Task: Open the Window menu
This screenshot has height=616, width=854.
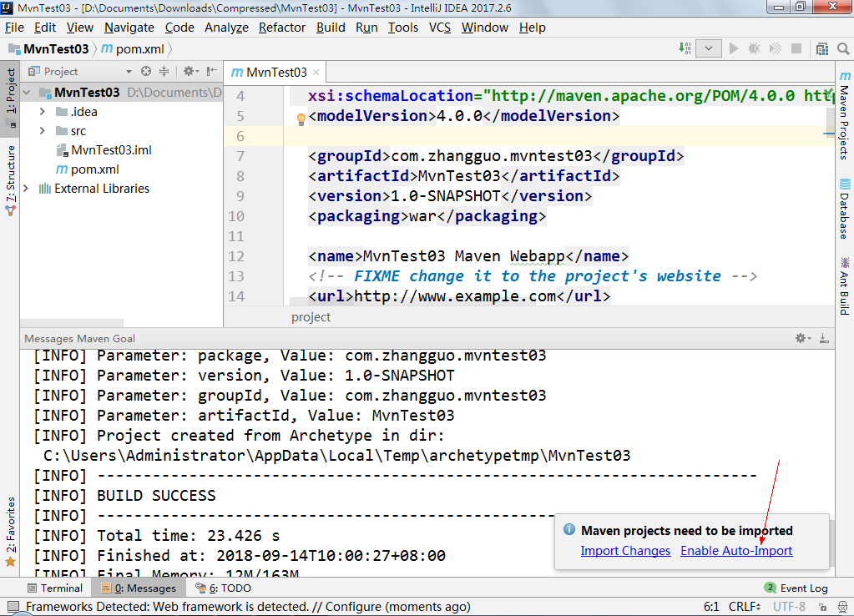Action: [x=485, y=28]
